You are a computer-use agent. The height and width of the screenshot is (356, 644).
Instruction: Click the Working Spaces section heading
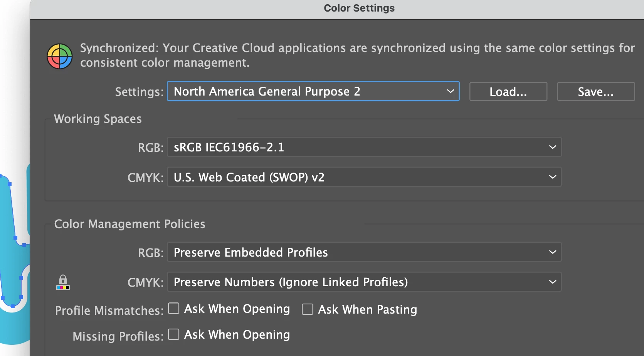point(98,119)
